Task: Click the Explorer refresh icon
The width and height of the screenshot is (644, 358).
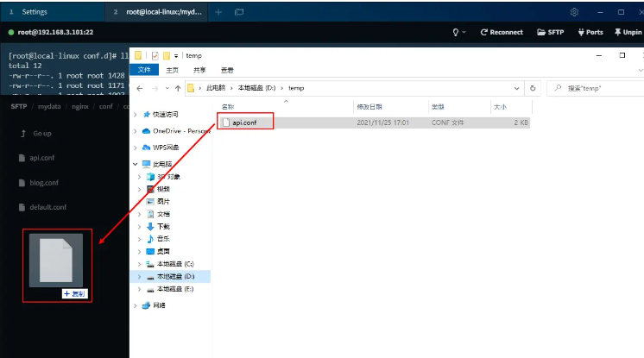Action: tap(533, 88)
